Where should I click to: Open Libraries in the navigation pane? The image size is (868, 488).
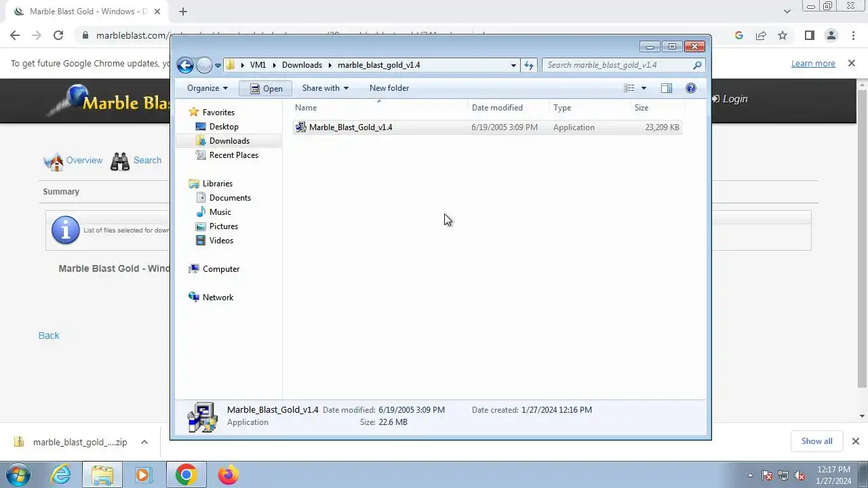click(217, 184)
